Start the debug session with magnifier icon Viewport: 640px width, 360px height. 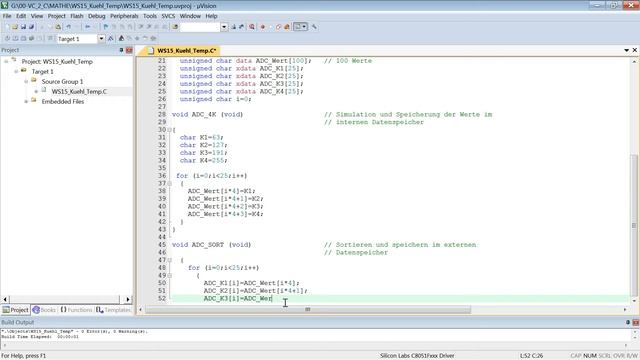pyautogui.click(x=252, y=27)
